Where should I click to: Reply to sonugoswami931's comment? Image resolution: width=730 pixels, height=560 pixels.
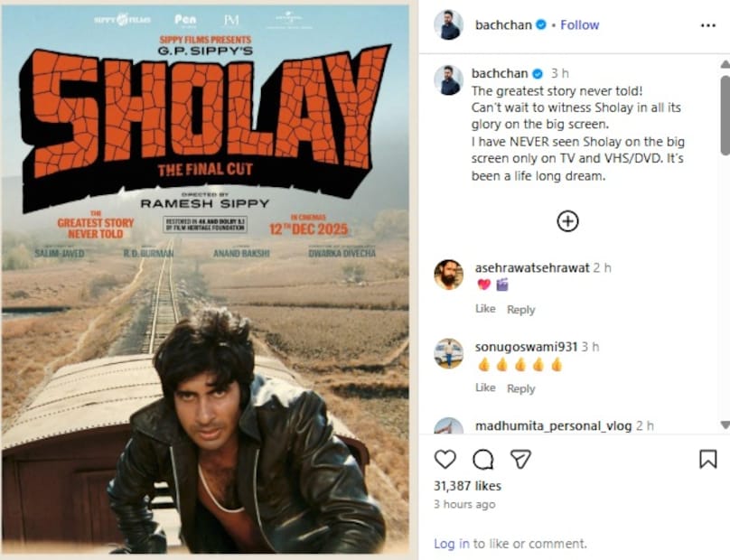pyautogui.click(x=521, y=388)
